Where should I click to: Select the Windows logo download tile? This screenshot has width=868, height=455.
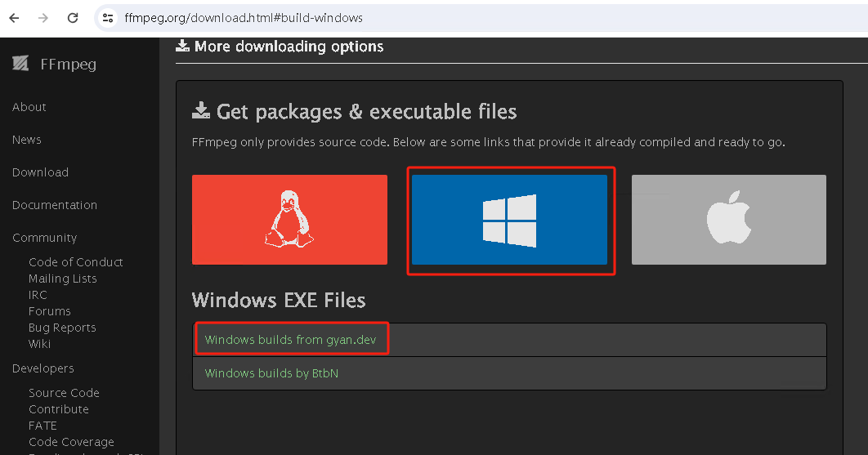[x=509, y=219]
